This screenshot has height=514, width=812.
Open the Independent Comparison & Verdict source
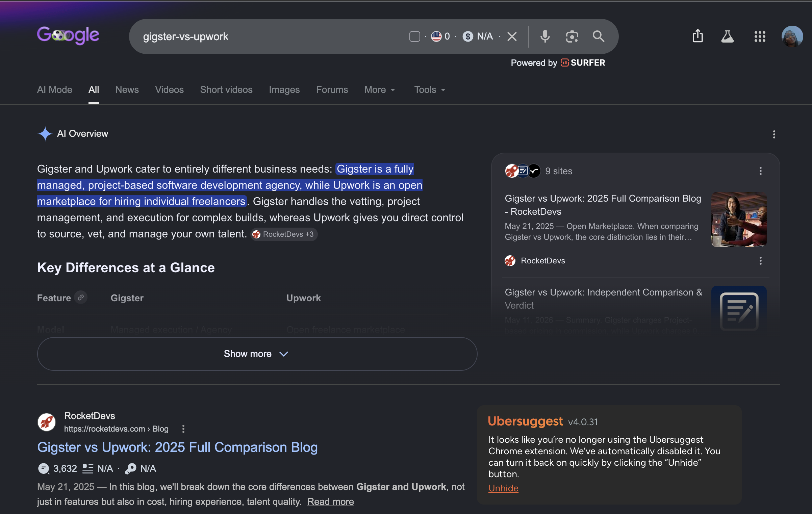603,299
